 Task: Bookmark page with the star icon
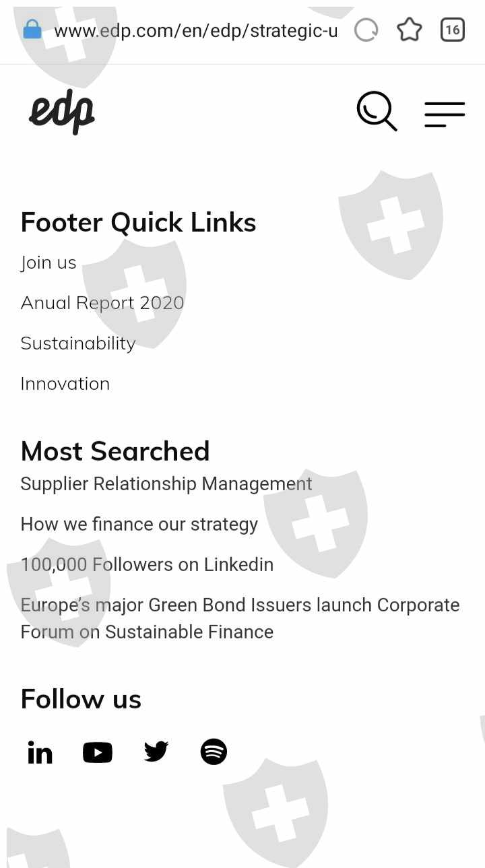click(409, 30)
